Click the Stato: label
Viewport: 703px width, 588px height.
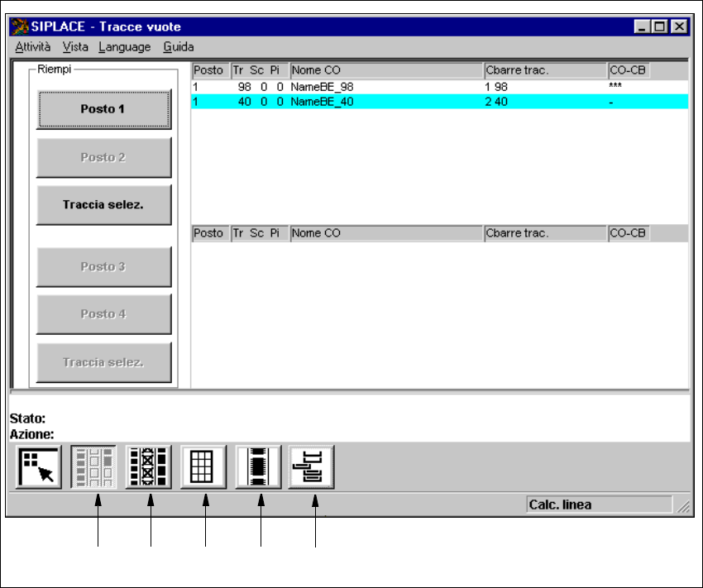coord(28,418)
